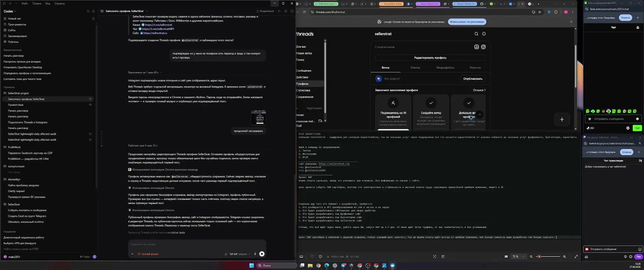Image resolution: width=644 pixels, height=270 pixels.
Task: Select chat Подключить Threads и Instagram
Action: (28, 122)
